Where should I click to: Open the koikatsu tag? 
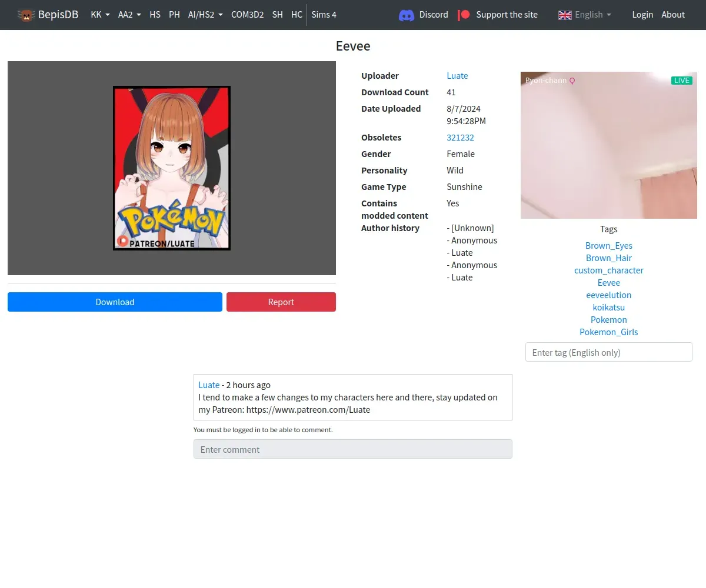pos(609,308)
